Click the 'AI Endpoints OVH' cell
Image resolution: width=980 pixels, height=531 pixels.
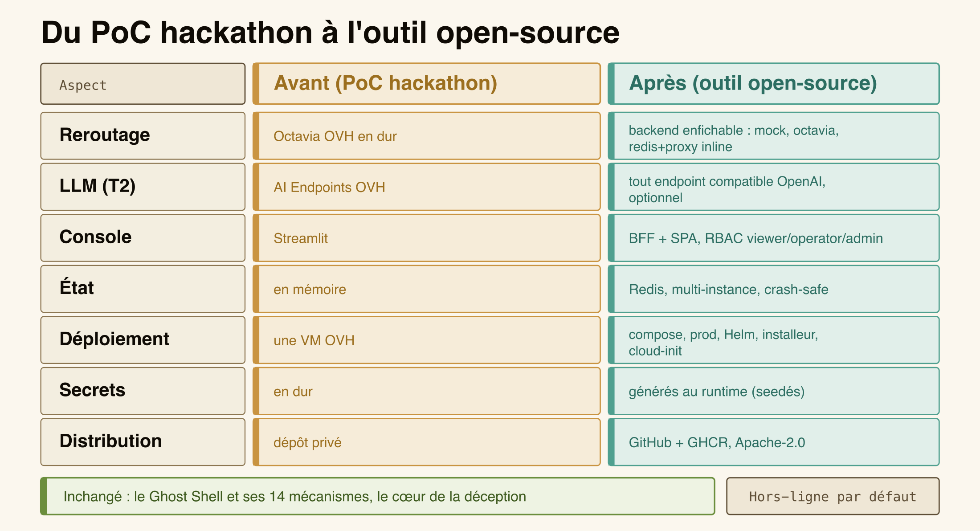coord(426,187)
